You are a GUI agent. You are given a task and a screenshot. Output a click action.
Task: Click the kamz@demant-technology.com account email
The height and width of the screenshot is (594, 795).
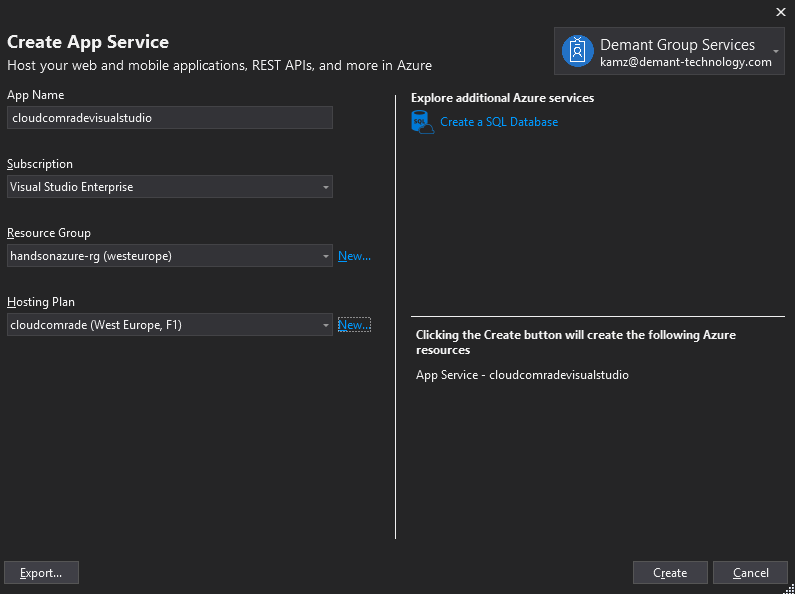[x=685, y=62]
